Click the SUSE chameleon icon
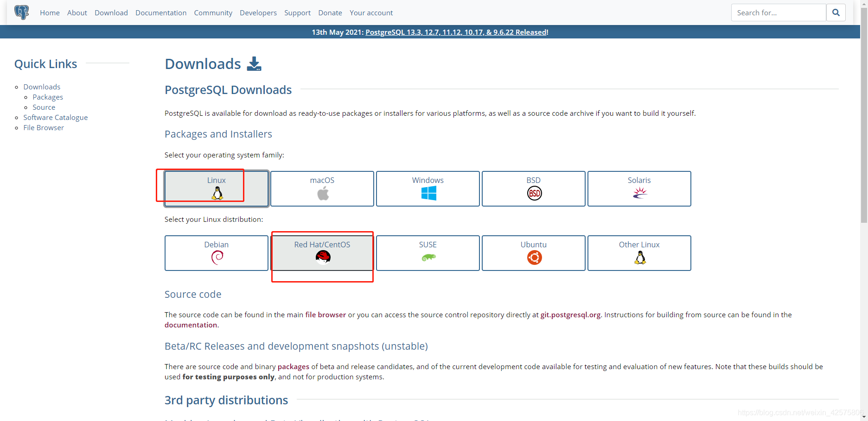The image size is (868, 421). tap(428, 258)
